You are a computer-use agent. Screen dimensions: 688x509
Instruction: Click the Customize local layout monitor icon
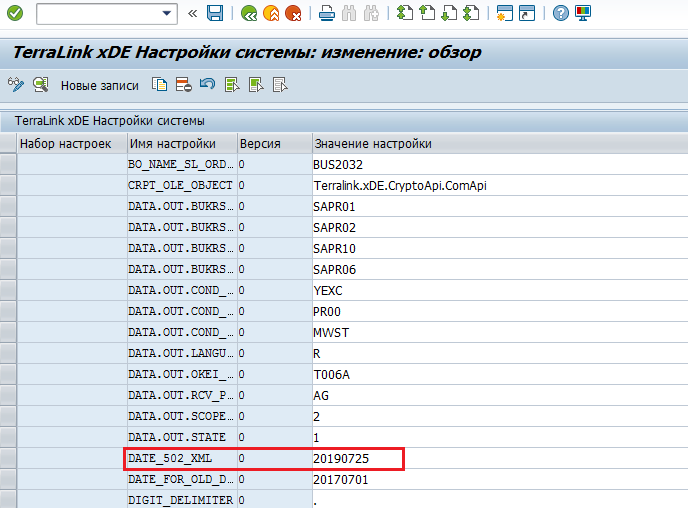(583, 13)
